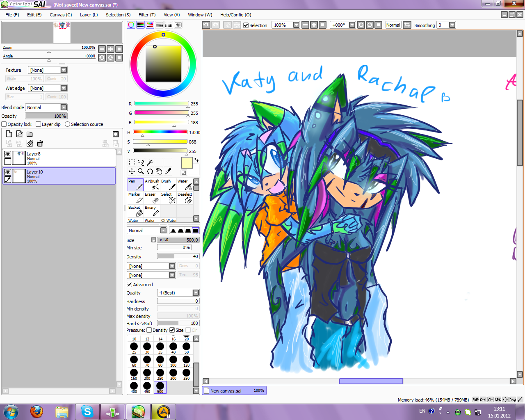Disable Pressure Size checkbox
This screenshot has height=420, width=525.
pos(172,330)
